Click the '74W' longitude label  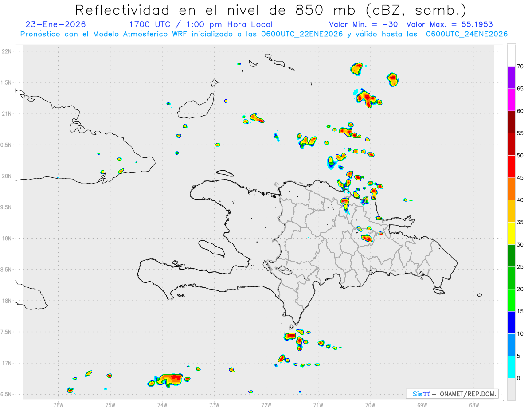point(162,405)
